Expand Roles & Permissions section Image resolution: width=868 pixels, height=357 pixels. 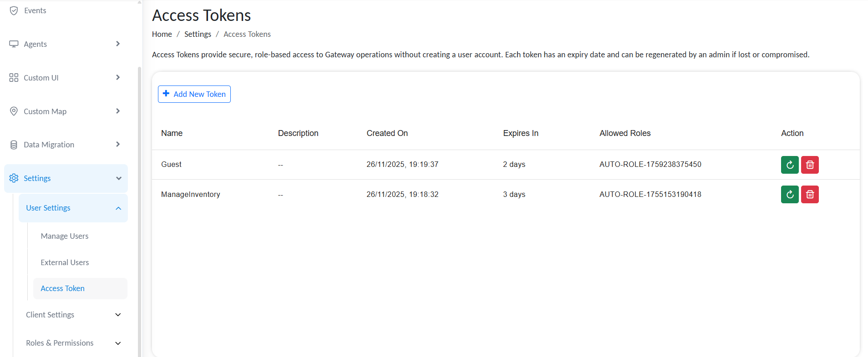118,343
